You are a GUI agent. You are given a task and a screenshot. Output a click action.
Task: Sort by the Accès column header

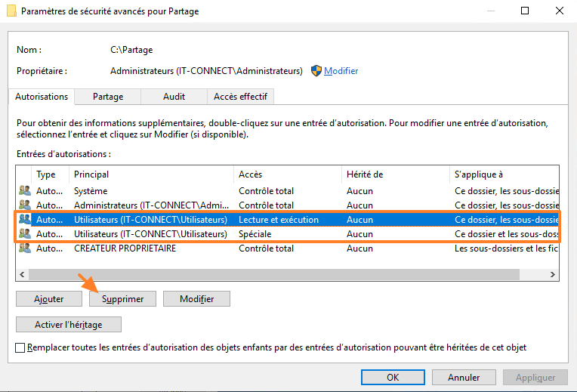tap(288, 174)
